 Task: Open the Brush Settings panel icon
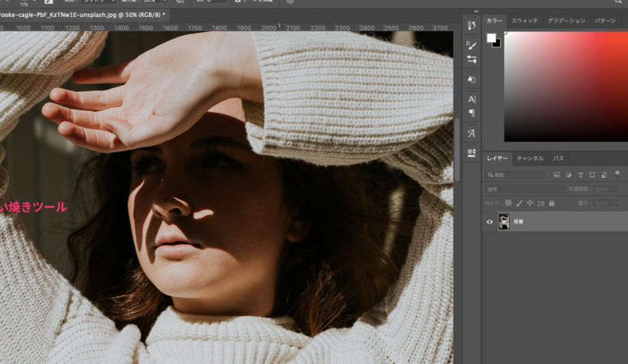(x=471, y=45)
